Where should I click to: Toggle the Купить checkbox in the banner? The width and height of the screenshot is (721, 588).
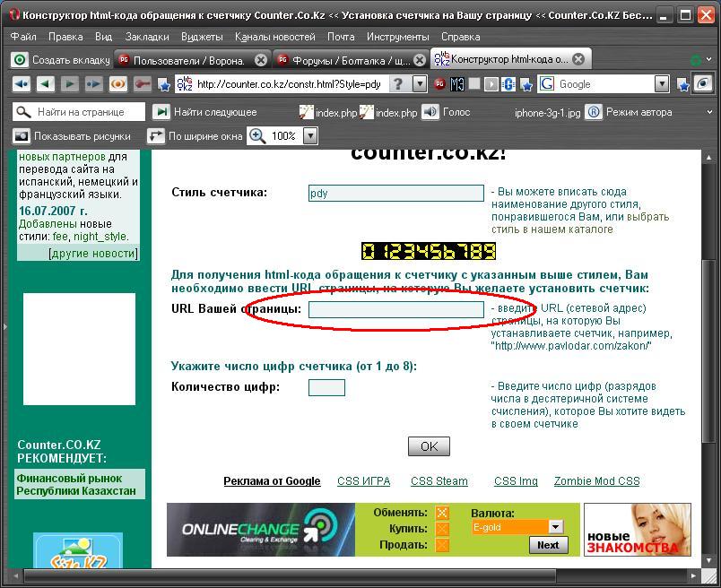(x=442, y=529)
